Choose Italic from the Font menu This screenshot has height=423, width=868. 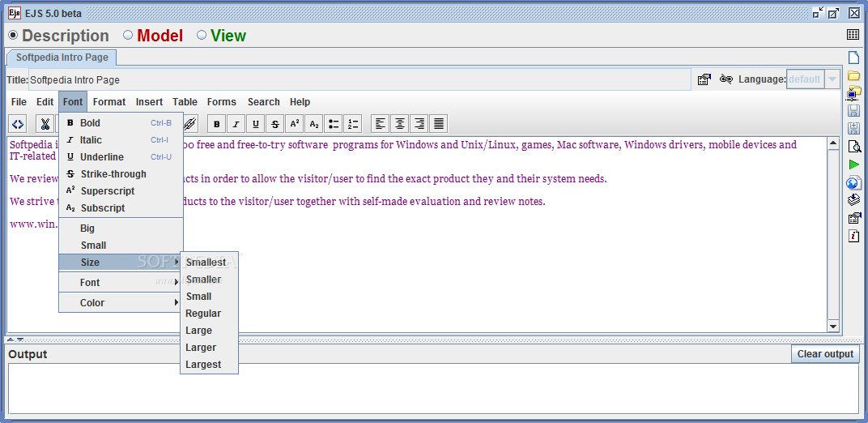121,140
